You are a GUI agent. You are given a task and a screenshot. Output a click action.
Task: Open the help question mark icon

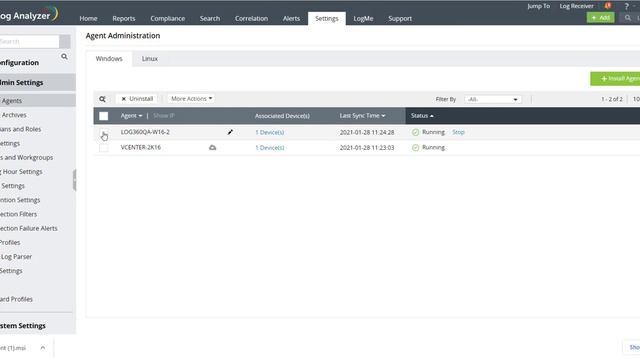pos(627,6)
